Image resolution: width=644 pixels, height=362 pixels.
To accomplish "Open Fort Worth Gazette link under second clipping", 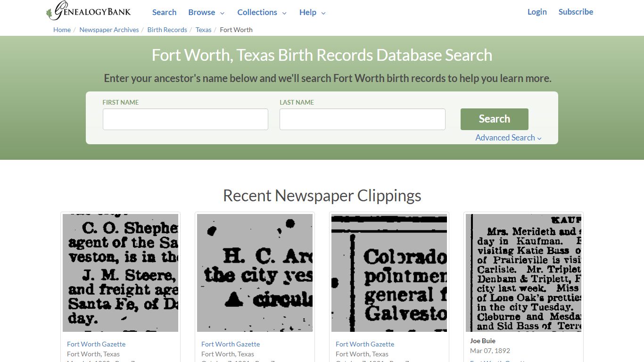I will pyautogui.click(x=231, y=344).
